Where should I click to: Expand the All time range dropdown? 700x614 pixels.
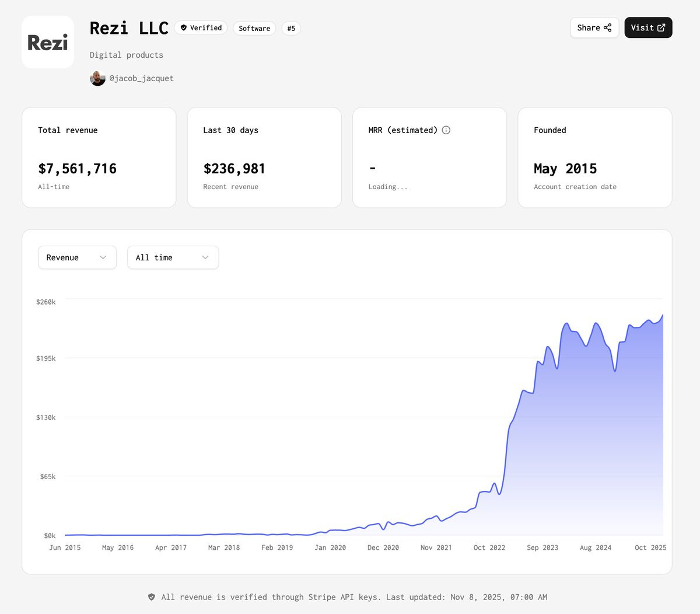pos(173,257)
